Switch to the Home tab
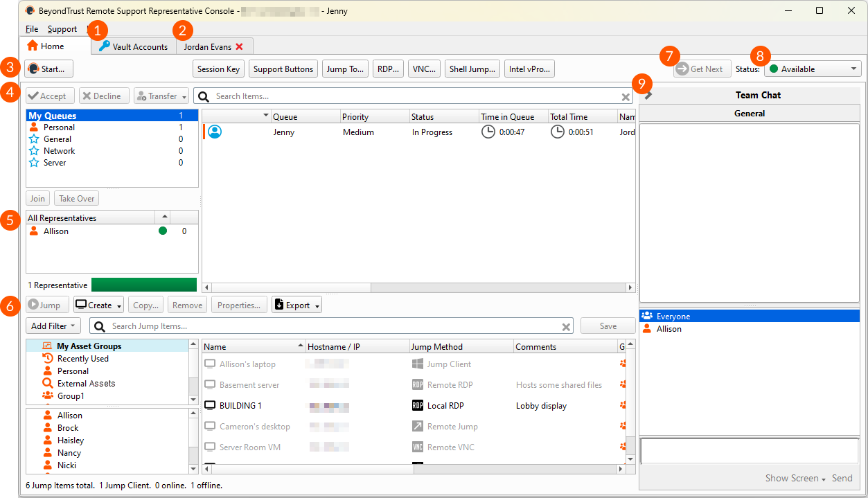Image resolution: width=868 pixels, height=498 pixels. 55,46
